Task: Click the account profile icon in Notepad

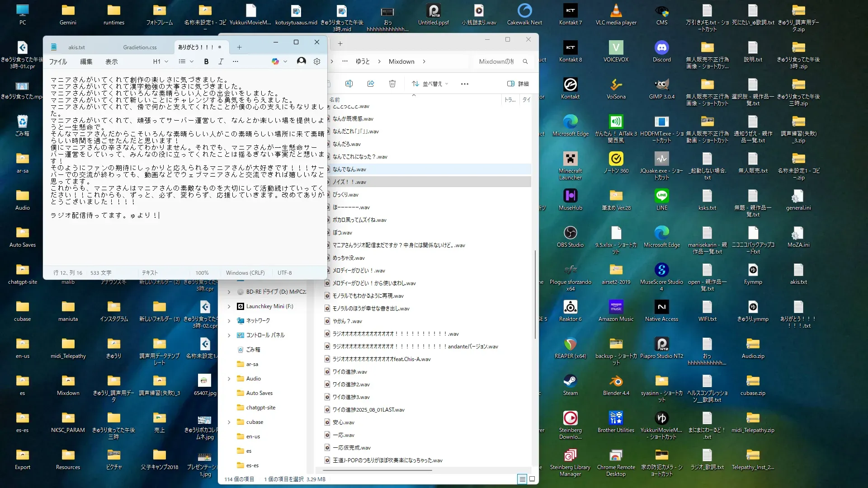Action: [301, 61]
